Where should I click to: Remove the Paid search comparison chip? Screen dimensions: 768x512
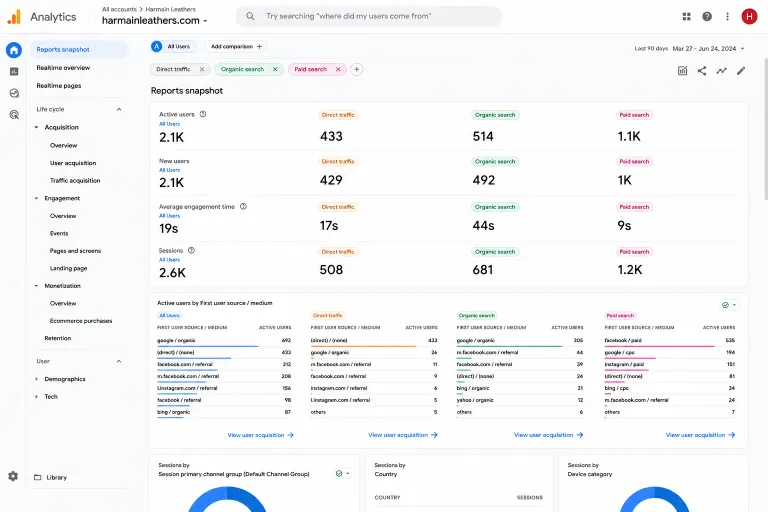pos(338,70)
